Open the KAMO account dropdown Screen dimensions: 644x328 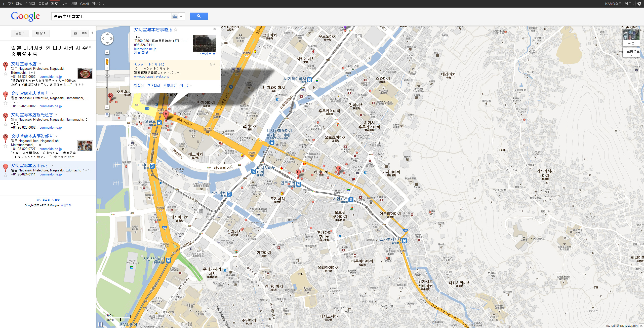619,4
